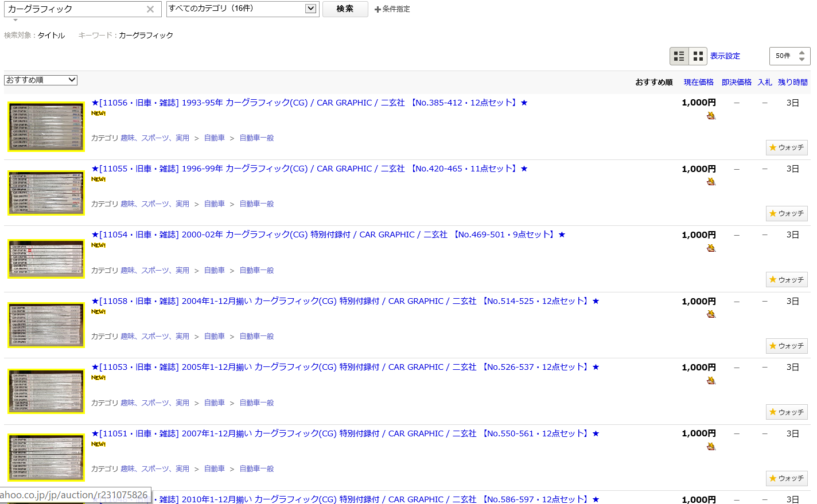
Task: Increase items per page on the 50件 stepper
Action: pos(802,53)
